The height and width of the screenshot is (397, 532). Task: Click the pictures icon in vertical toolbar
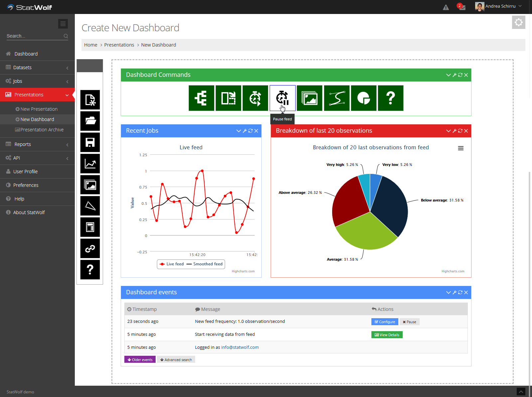[90, 185]
